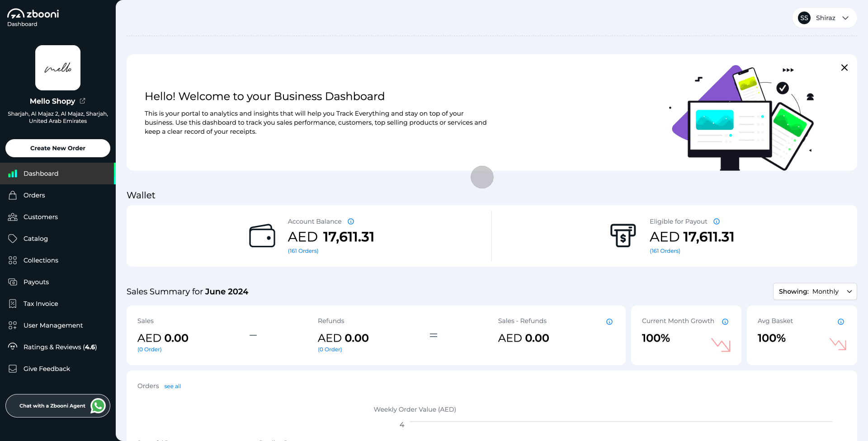Open the Orders menu item
This screenshot has width=868, height=441.
pyautogui.click(x=34, y=195)
